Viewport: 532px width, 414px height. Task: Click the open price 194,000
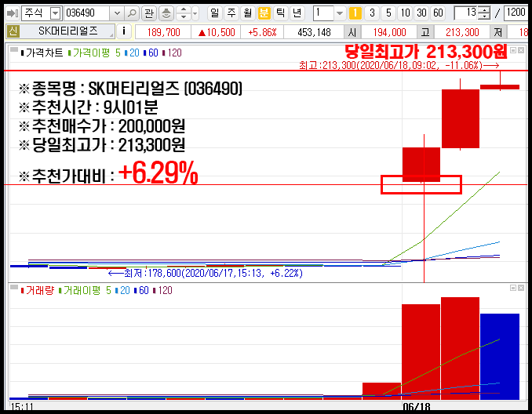coord(389,32)
